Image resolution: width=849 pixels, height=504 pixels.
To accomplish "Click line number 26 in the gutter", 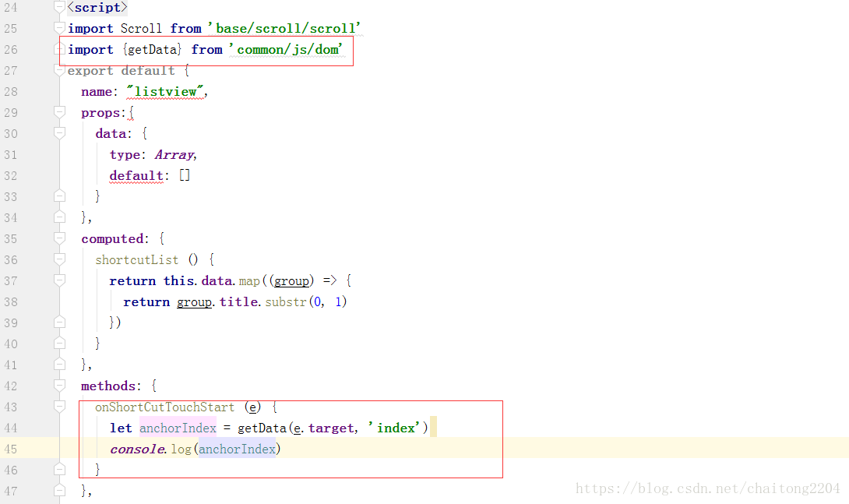I will (10, 49).
